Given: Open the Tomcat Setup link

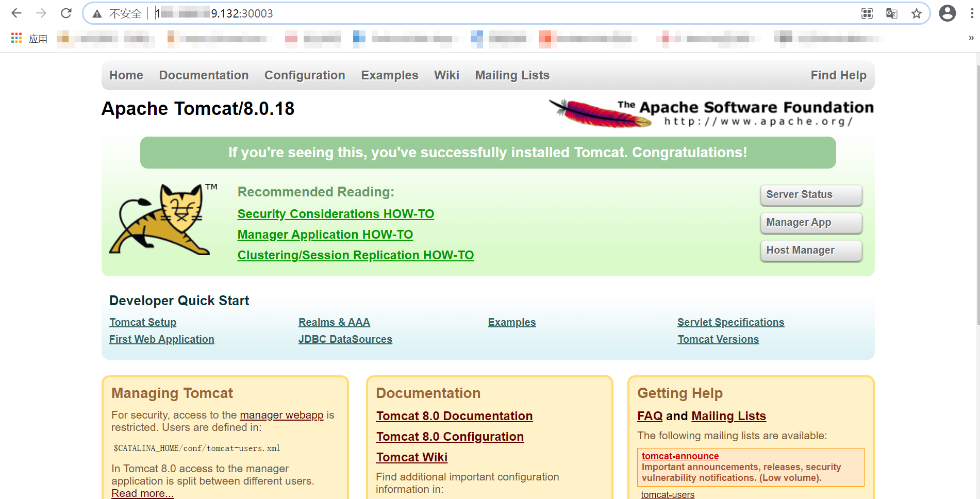Looking at the screenshot, I should 143,322.
